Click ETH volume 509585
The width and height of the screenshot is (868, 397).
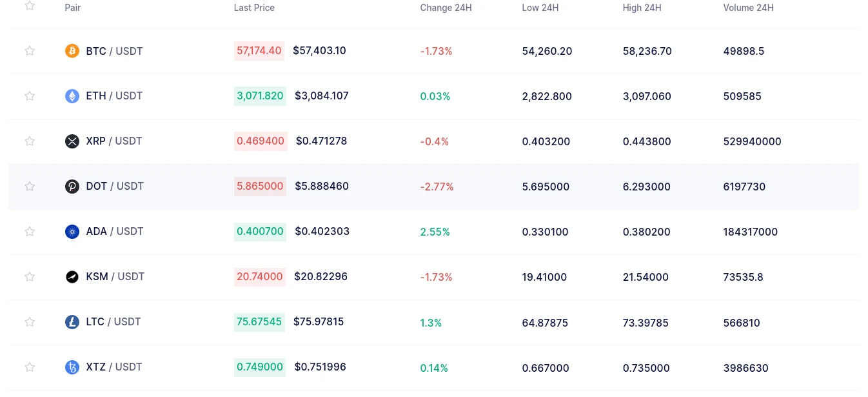(742, 97)
